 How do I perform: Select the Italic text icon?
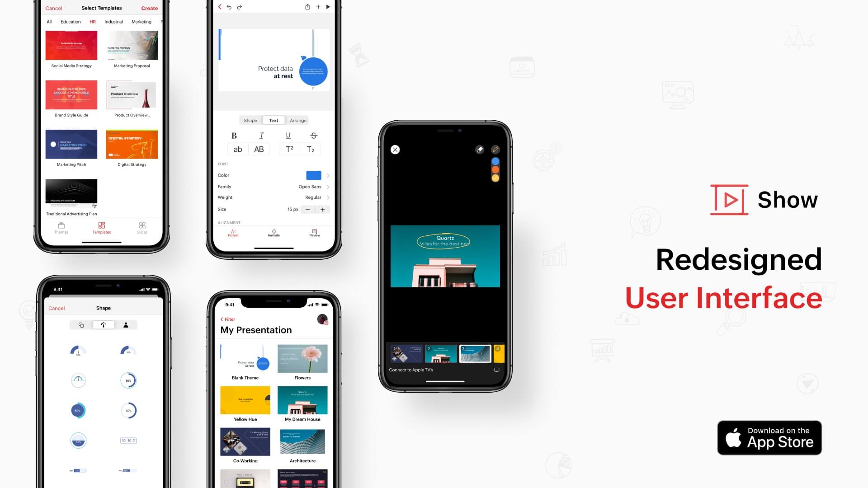[x=260, y=135]
